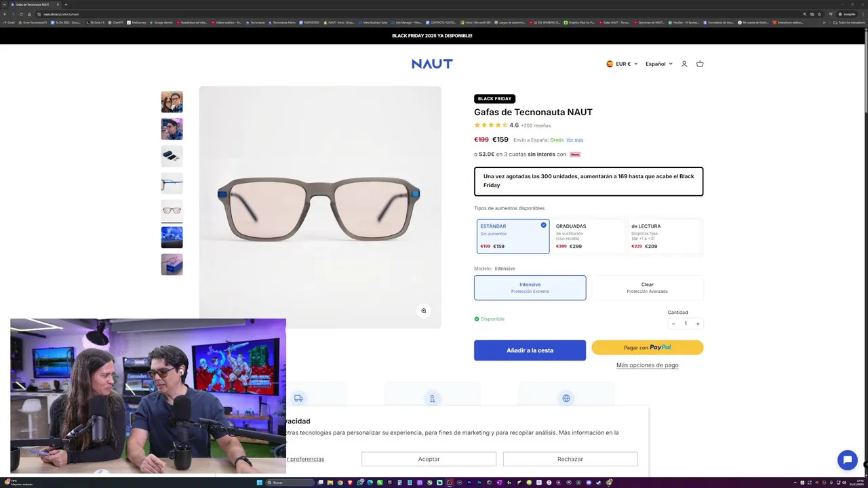
Task: Open Windows Start menu
Action: pyautogui.click(x=259, y=483)
